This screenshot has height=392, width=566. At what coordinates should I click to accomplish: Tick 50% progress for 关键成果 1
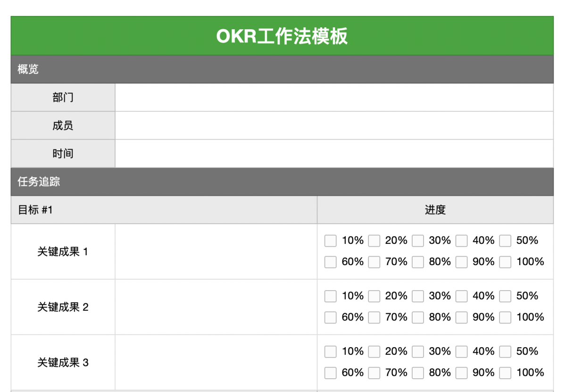coord(505,241)
